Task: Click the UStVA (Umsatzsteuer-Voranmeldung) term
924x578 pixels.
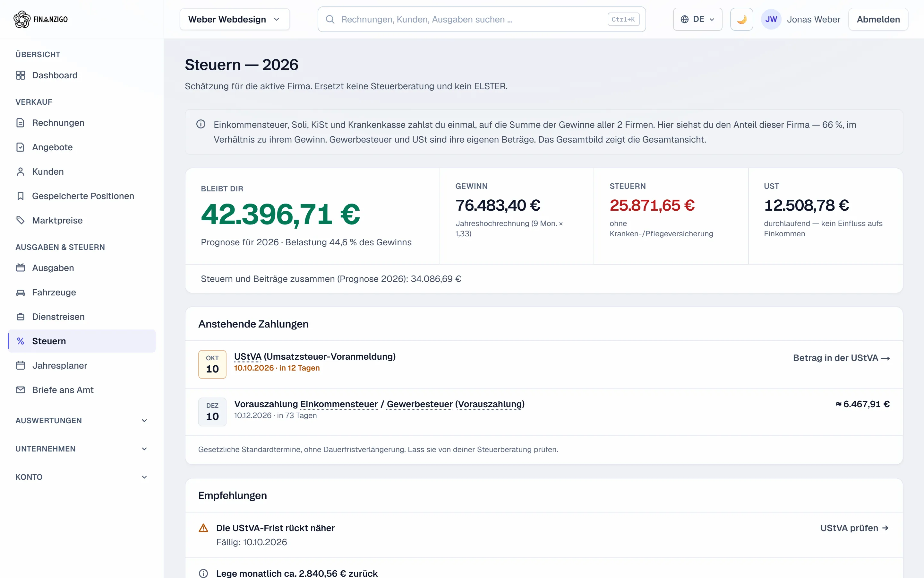Action: click(x=315, y=357)
